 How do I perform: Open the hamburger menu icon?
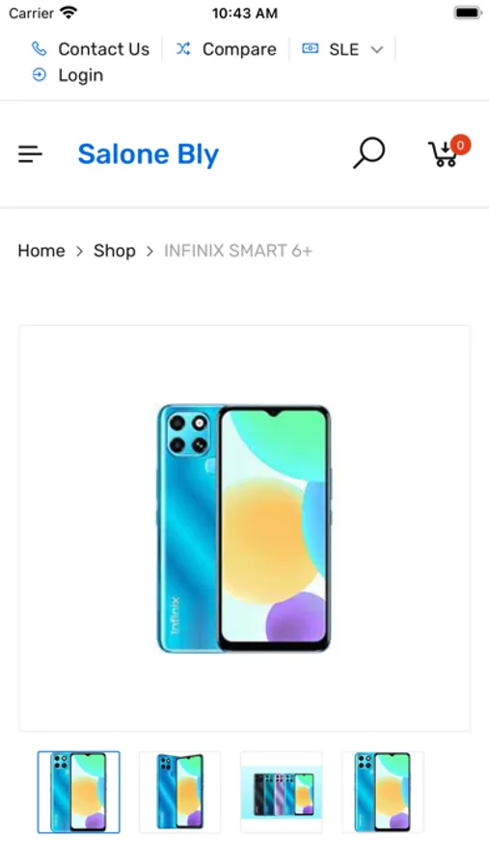30,154
